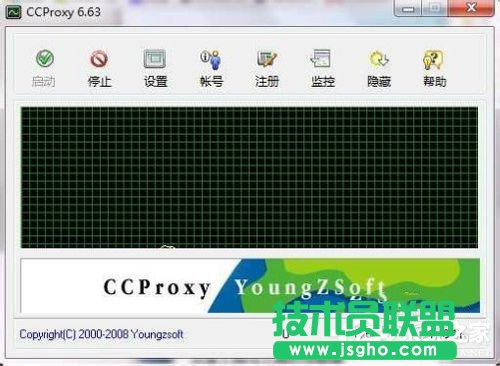500x366 pixels.
Task: Minimize the CCProxy window
Action: click(x=408, y=8)
